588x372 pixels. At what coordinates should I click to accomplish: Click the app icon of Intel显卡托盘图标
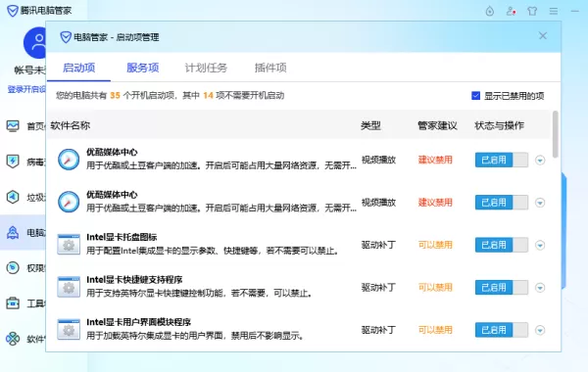tap(69, 245)
